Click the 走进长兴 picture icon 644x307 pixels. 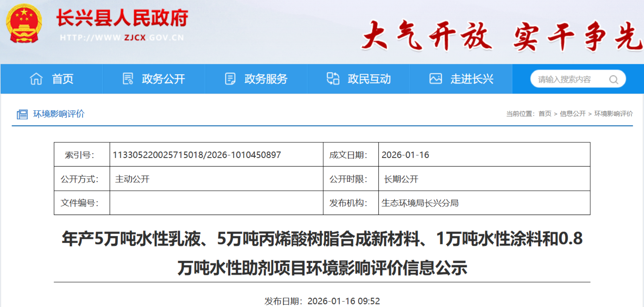(x=435, y=79)
